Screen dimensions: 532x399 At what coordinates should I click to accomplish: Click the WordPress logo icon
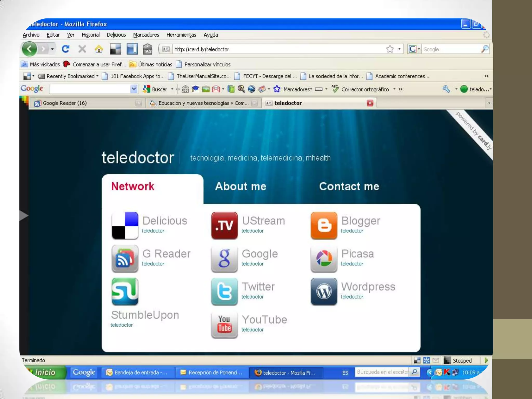(324, 291)
